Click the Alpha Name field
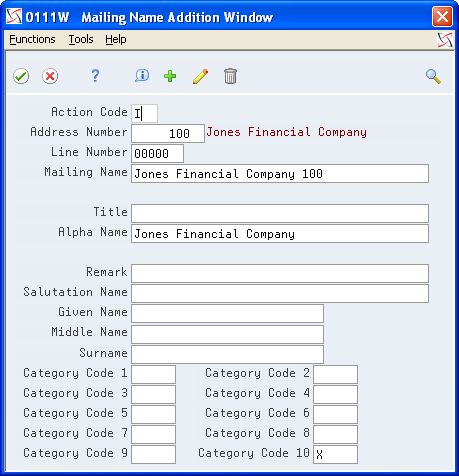This screenshot has height=476, width=459. [280, 233]
